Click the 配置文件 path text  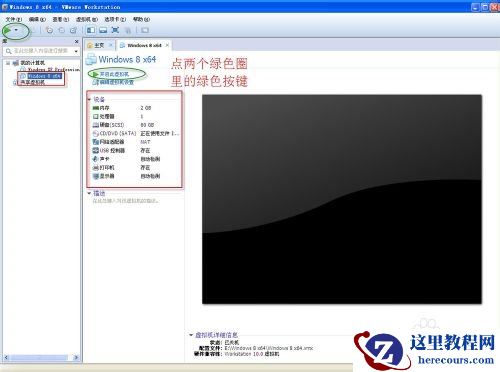click(269, 348)
